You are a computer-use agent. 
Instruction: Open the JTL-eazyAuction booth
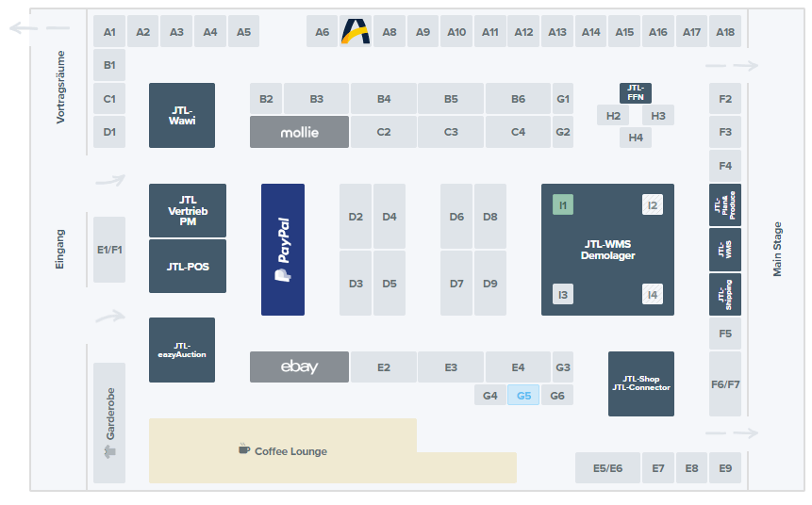coord(182,350)
